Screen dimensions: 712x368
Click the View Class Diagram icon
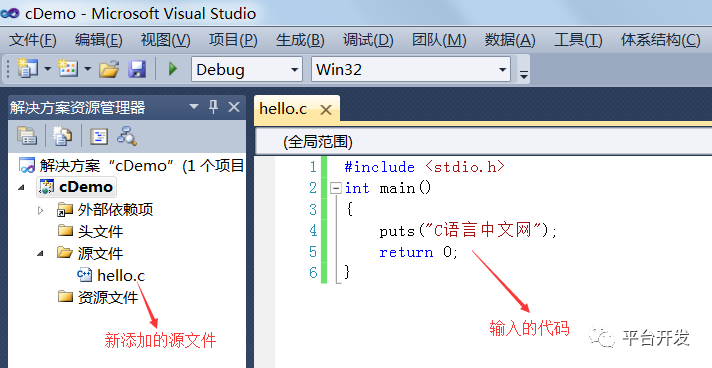[x=127, y=136]
